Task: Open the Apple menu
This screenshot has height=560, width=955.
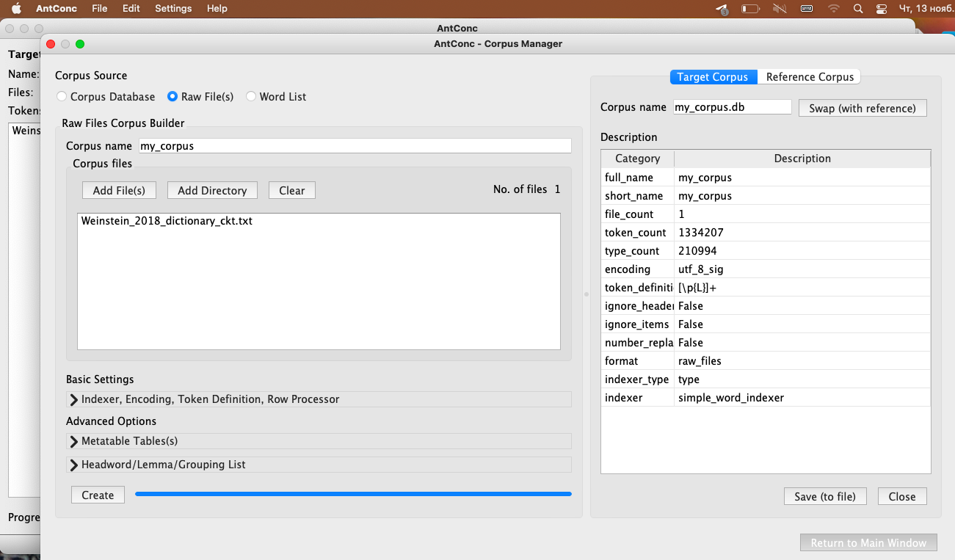Action: point(16,9)
